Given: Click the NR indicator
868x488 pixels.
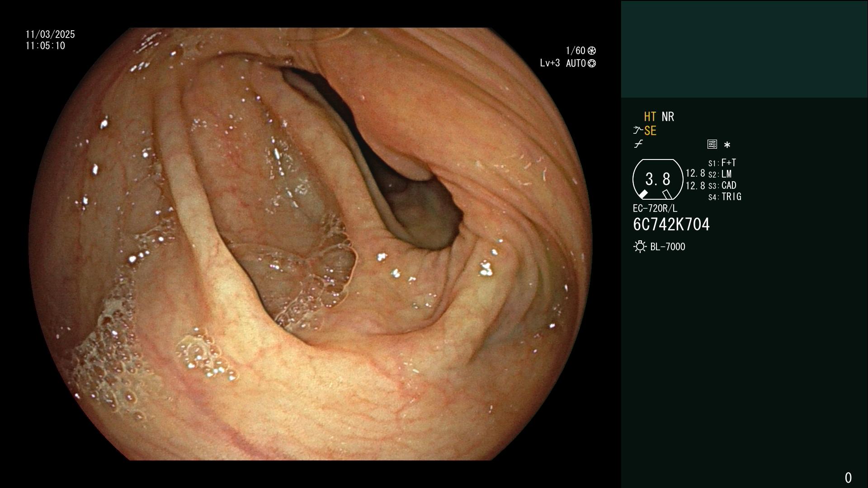Looking at the screenshot, I should pyautogui.click(x=668, y=117).
